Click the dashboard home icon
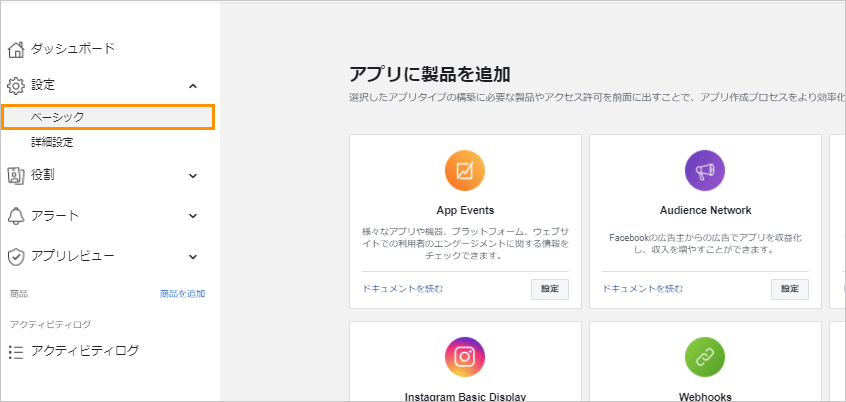Image resolution: width=846 pixels, height=402 pixels. [16, 50]
